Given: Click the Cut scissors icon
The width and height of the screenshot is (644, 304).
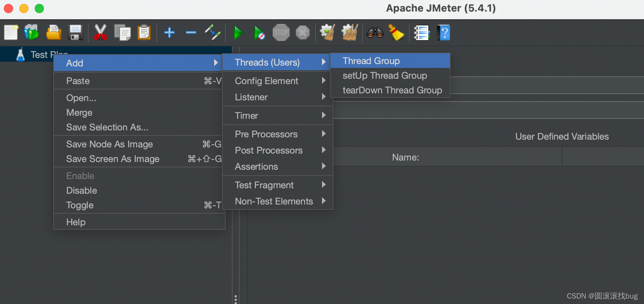Looking at the screenshot, I should pos(100,32).
